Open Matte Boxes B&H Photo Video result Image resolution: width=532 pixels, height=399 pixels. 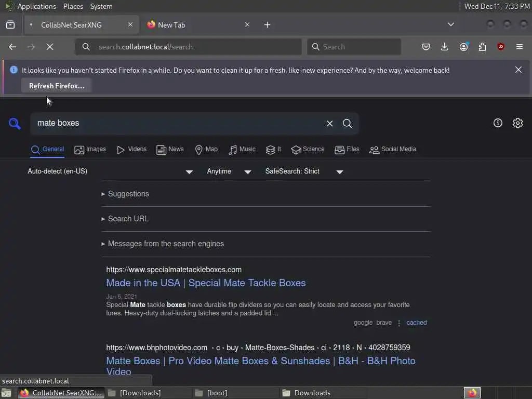click(x=261, y=366)
